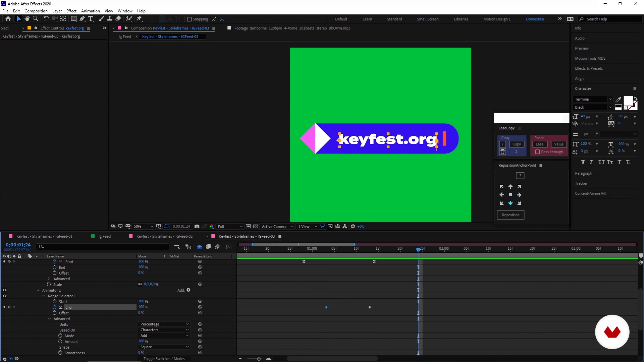Open the Shape Square dropdown
The image size is (644, 362).
click(164, 347)
